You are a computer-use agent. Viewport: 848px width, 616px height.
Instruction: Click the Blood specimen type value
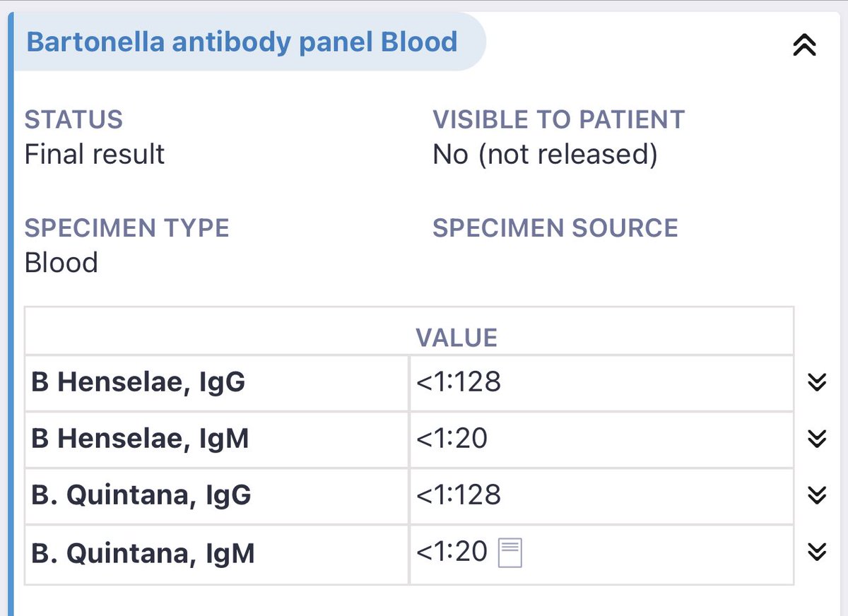pyautogui.click(x=61, y=263)
